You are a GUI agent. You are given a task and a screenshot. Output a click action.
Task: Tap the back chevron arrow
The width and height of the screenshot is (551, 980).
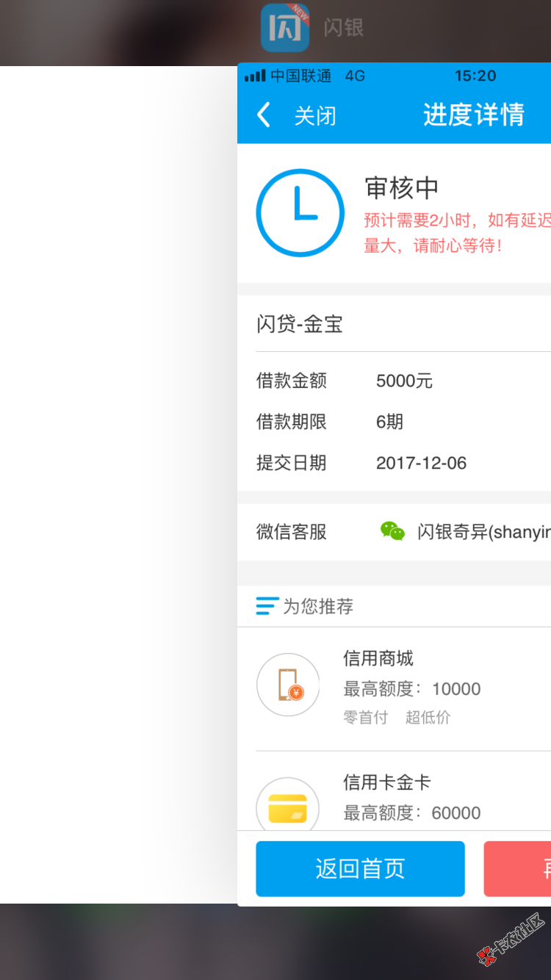(x=264, y=115)
